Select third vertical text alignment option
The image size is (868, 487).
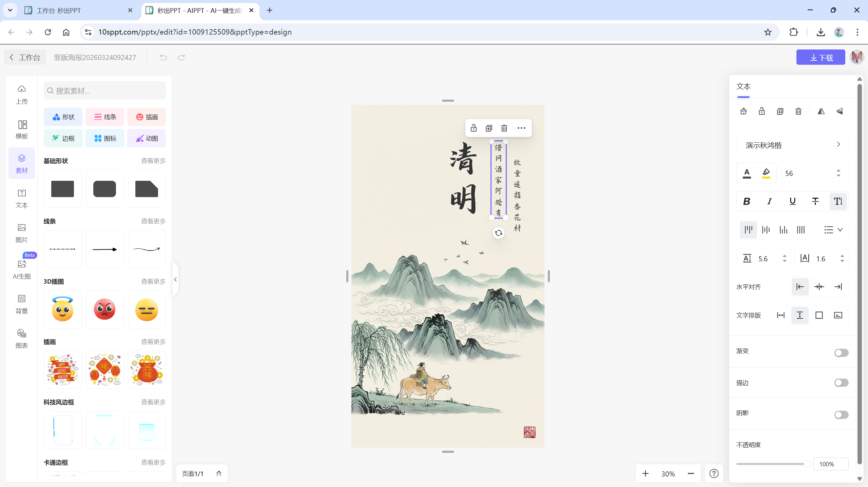783,230
